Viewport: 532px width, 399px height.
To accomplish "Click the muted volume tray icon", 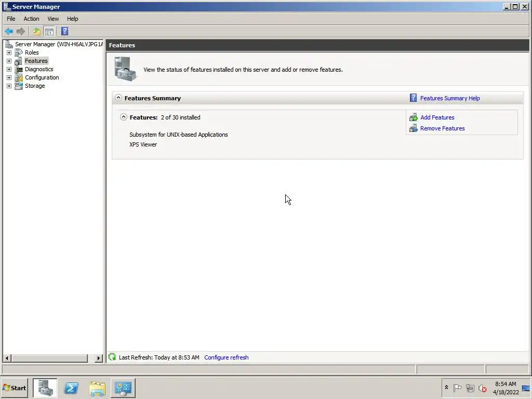I will pyautogui.click(x=483, y=388).
